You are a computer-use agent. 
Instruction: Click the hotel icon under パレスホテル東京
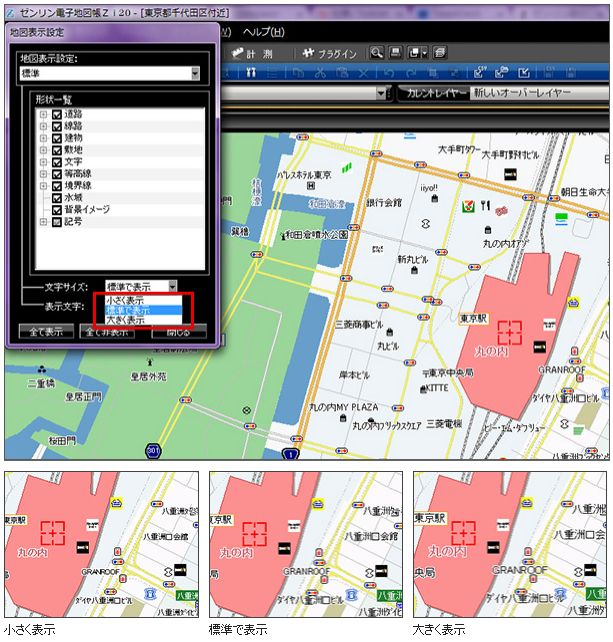[x=311, y=186]
